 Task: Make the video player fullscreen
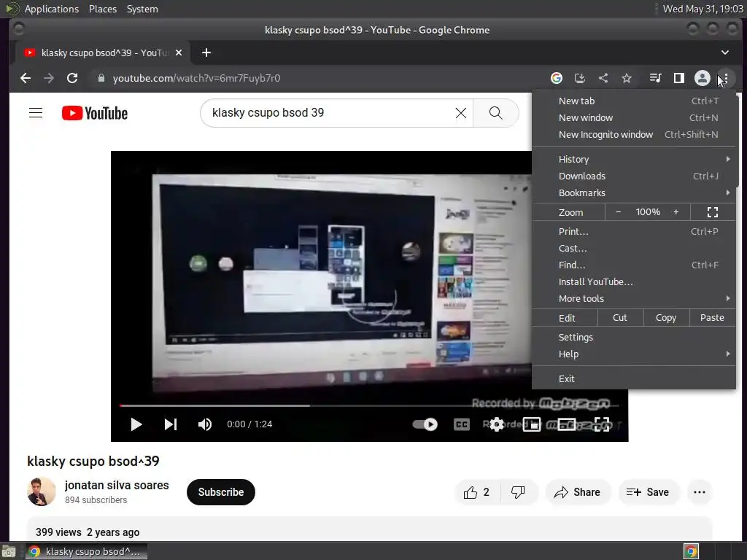point(602,424)
